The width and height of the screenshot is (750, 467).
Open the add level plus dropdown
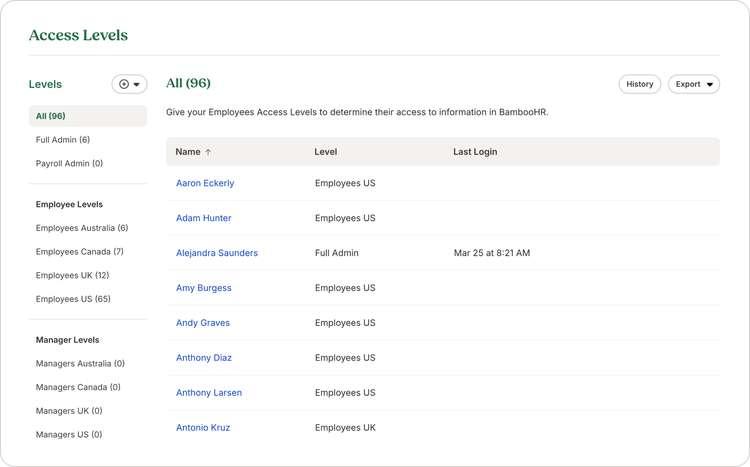click(129, 84)
